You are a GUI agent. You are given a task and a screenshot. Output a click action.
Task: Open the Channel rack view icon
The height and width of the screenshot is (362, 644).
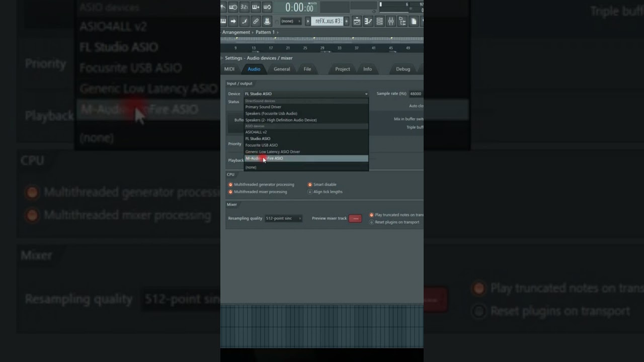(x=379, y=21)
